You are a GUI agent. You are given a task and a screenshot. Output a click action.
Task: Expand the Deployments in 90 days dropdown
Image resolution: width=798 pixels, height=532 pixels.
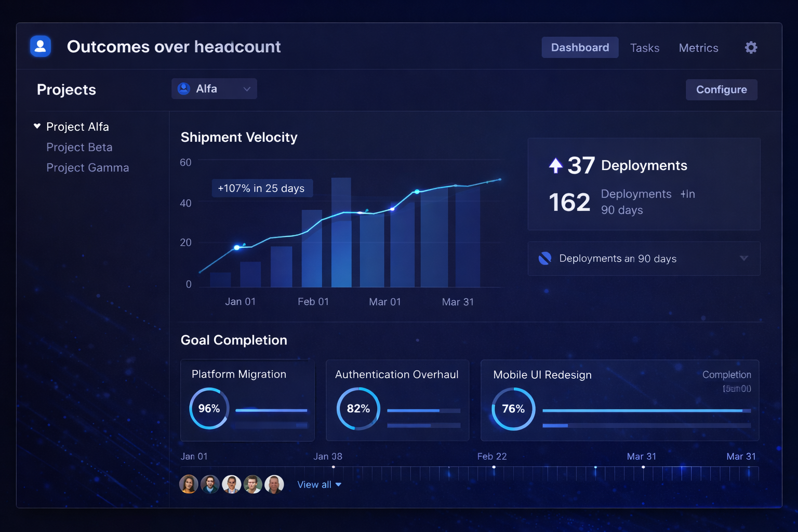pos(743,258)
